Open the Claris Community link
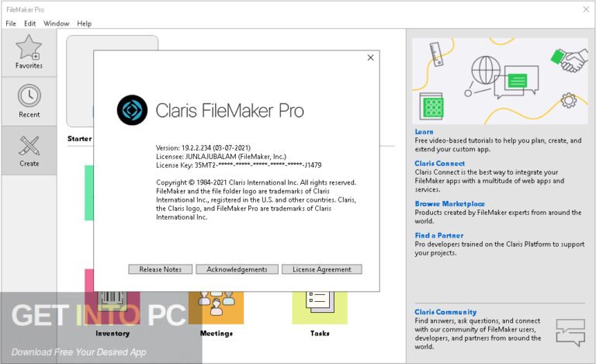Viewport: 596px width, 364px height. (445, 312)
